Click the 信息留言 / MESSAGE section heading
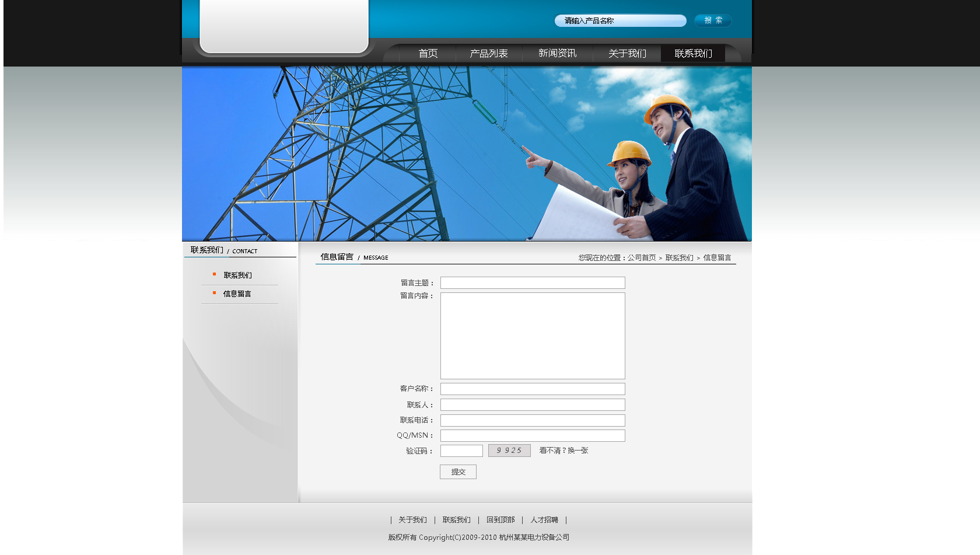The width and height of the screenshot is (980, 555). pos(354,257)
